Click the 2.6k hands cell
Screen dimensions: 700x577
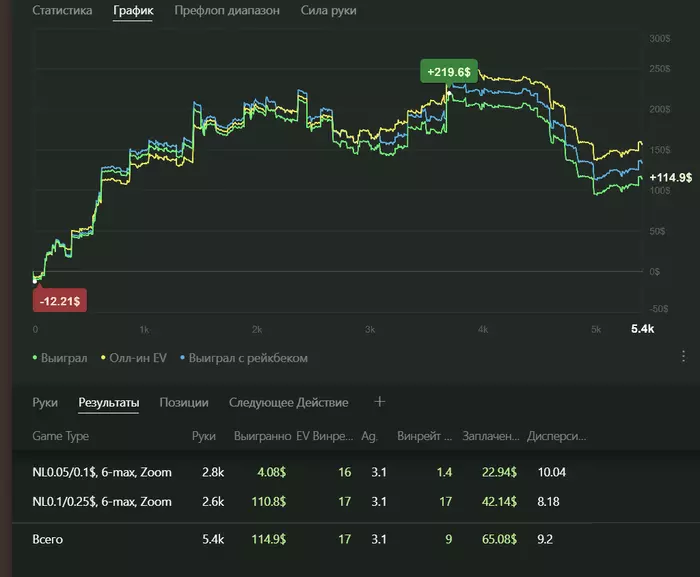tap(213, 502)
